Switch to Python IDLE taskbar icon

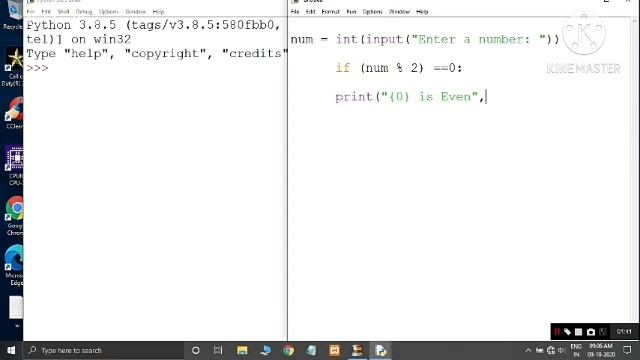(381, 350)
